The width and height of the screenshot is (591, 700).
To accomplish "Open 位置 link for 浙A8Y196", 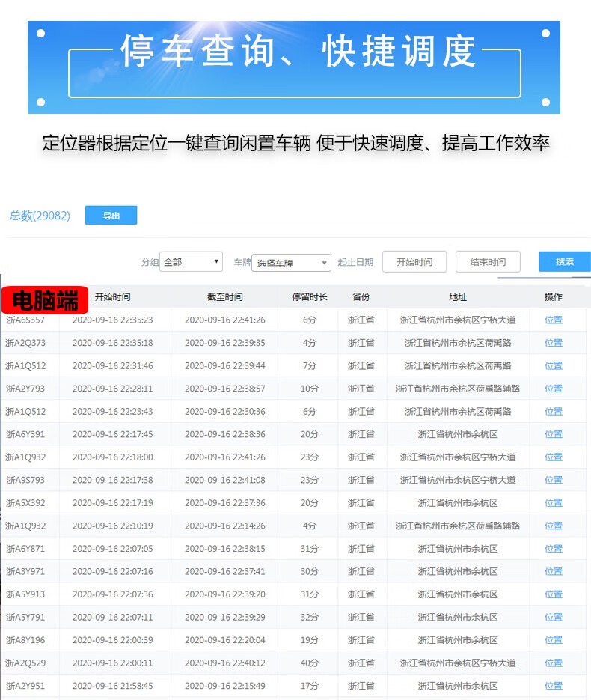I will pyautogui.click(x=554, y=640).
